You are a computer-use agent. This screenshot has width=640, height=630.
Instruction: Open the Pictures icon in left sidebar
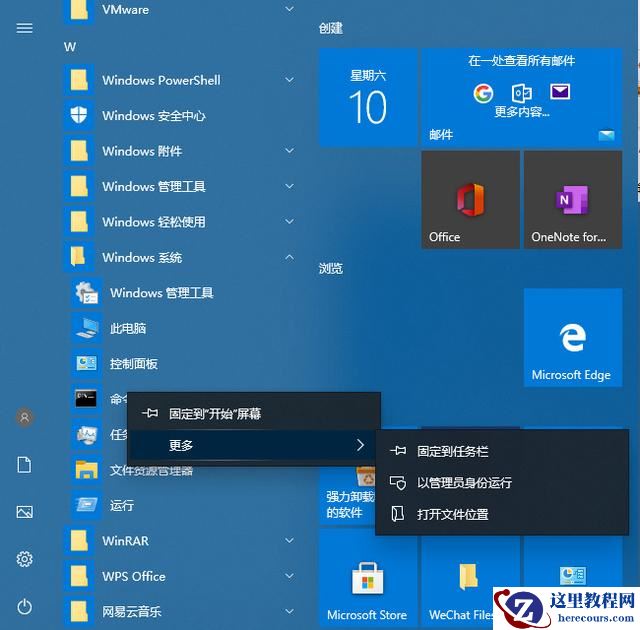(x=24, y=512)
